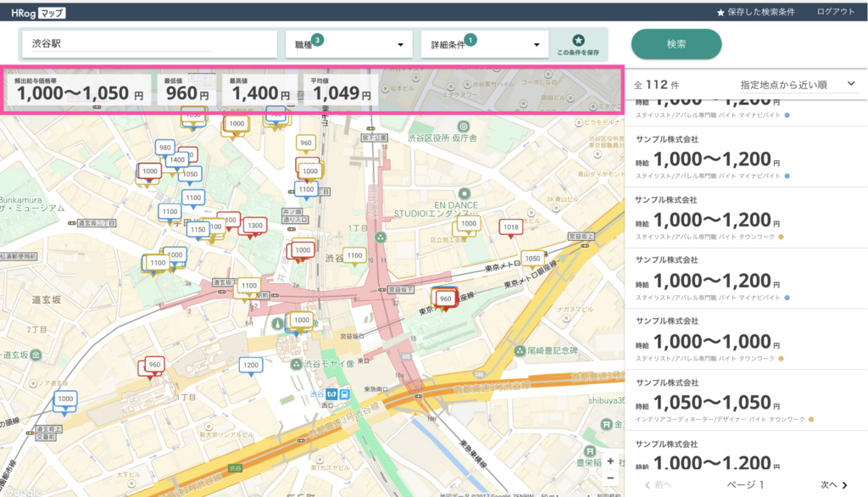Screen dimensions: 868x497
Task: Click the 最低値 960 円 stat box
Action: click(x=186, y=90)
